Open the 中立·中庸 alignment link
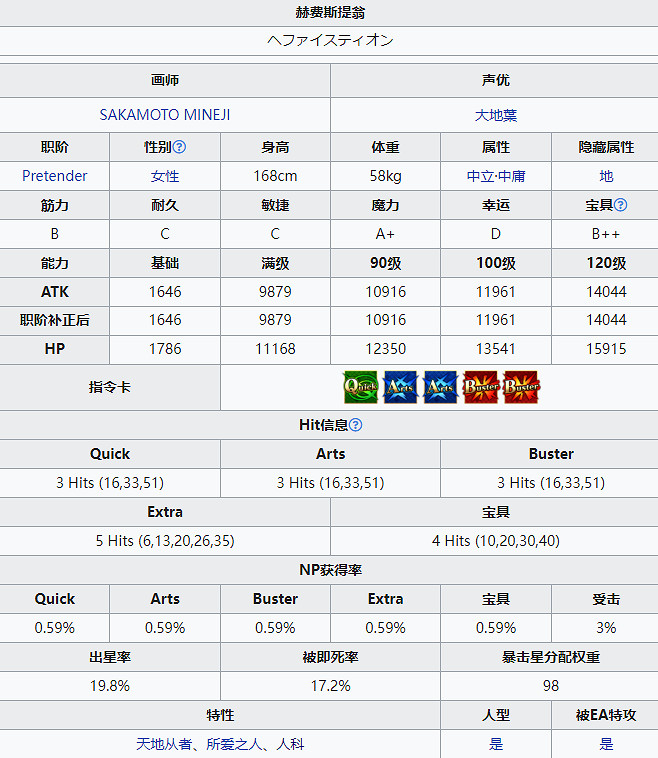The height and width of the screenshot is (758, 658). coord(495,176)
